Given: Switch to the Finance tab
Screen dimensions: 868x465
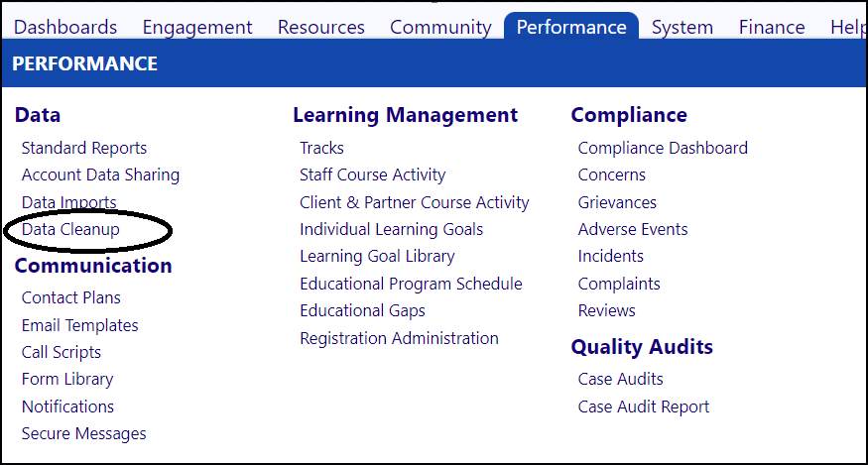Looking at the screenshot, I should click(x=772, y=27).
